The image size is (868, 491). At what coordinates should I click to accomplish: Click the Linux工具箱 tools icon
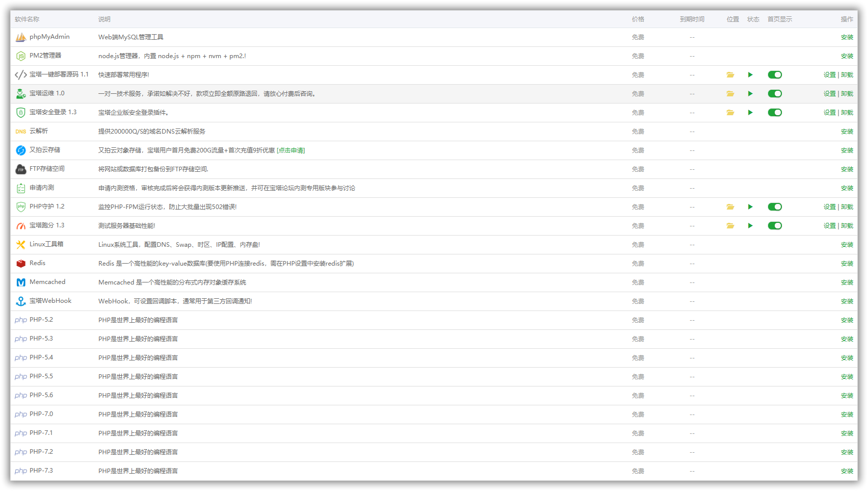click(21, 245)
